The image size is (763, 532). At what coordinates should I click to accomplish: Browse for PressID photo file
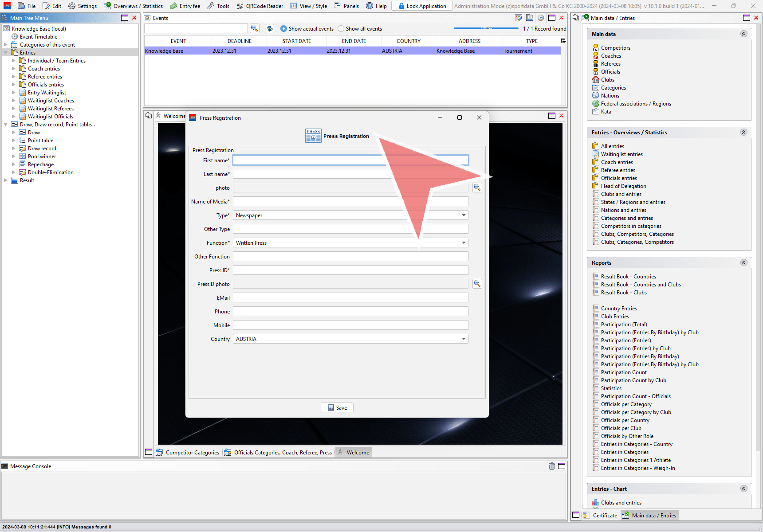coord(477,284)
